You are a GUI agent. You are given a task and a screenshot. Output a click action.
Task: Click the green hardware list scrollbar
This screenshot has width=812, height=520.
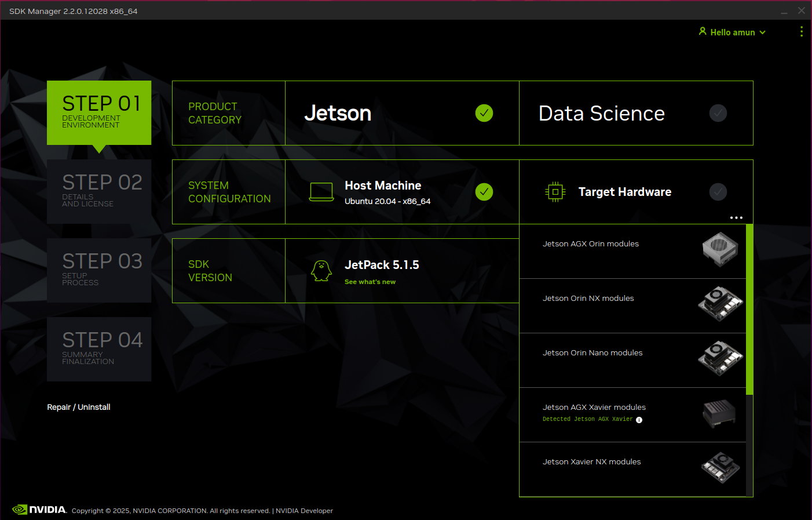tap(749, 310)
